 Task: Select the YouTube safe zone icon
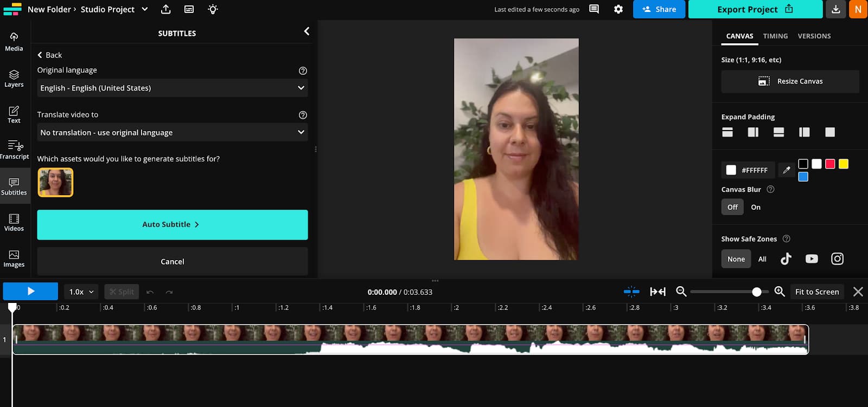[812, 259]
